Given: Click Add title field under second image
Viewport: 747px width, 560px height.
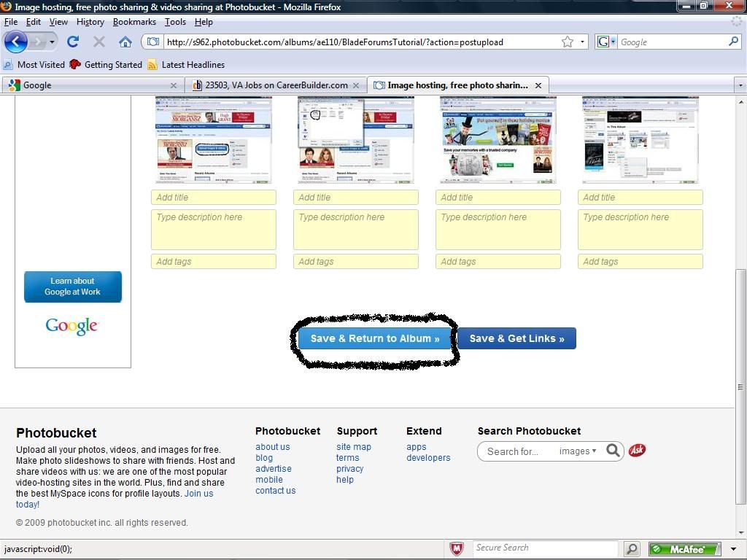Looking at the screenshot, I should [x=356, y=197].
